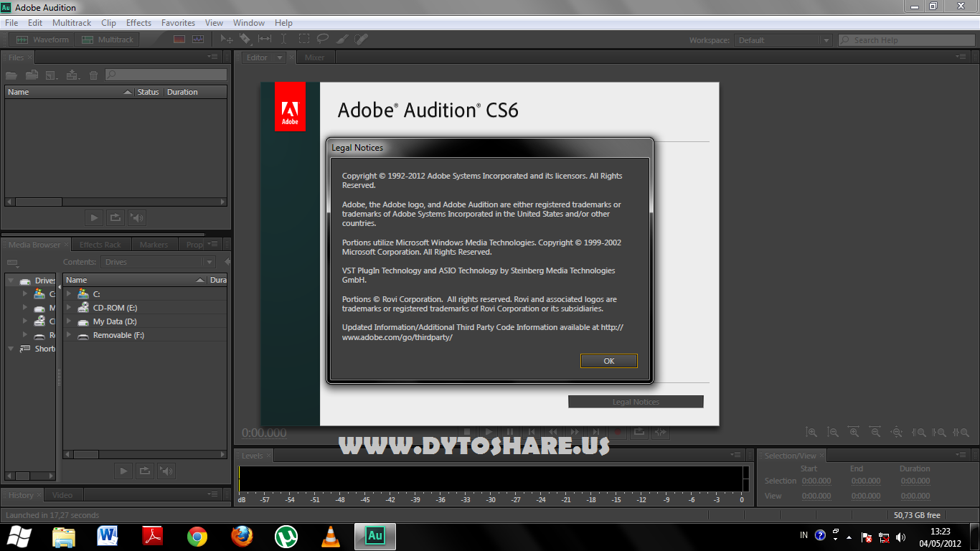Switch to Multitrack view
The width and height of the screenshot is (980, 551).
108,39
